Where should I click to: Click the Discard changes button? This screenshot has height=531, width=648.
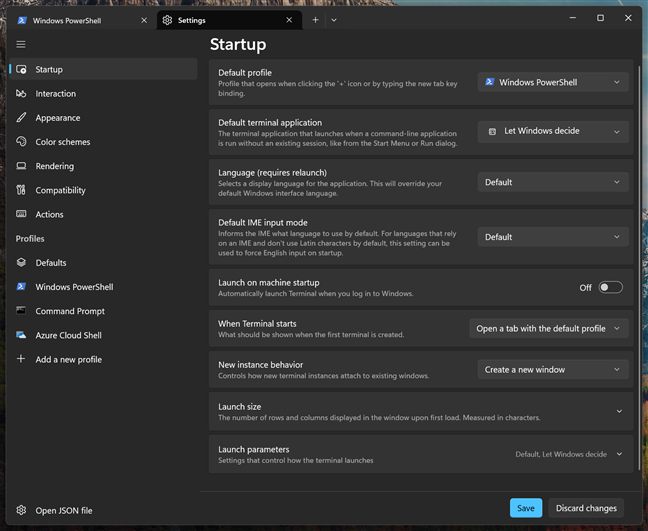[586, 508]
